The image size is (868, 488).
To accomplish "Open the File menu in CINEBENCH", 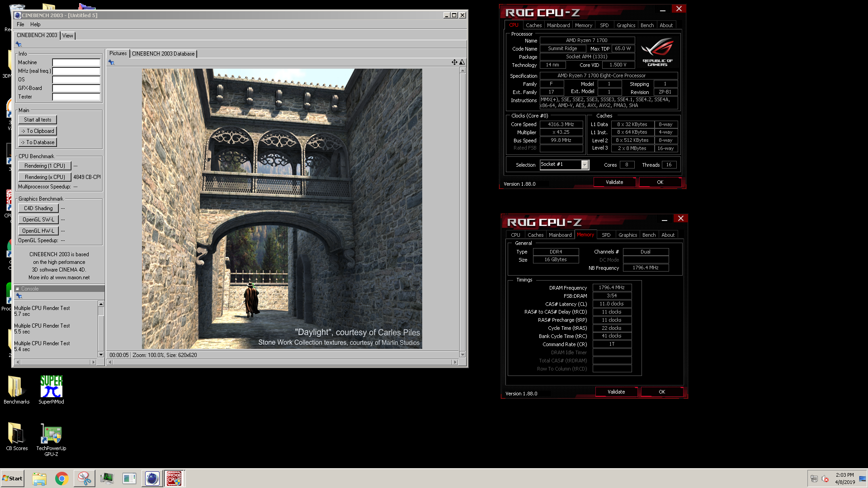I will pos(20,24).
